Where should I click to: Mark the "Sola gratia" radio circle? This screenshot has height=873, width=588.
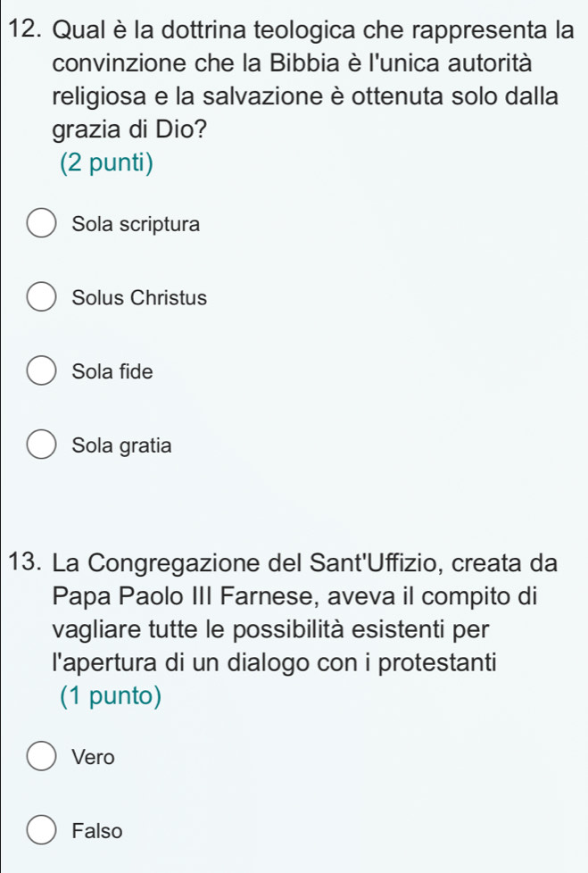[x=41, y=445]
